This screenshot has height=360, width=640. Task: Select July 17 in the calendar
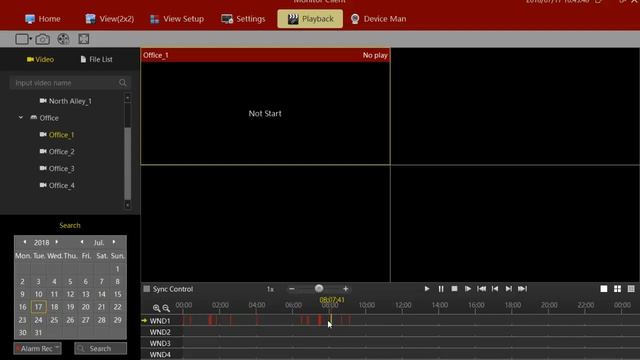pos(38,307)
